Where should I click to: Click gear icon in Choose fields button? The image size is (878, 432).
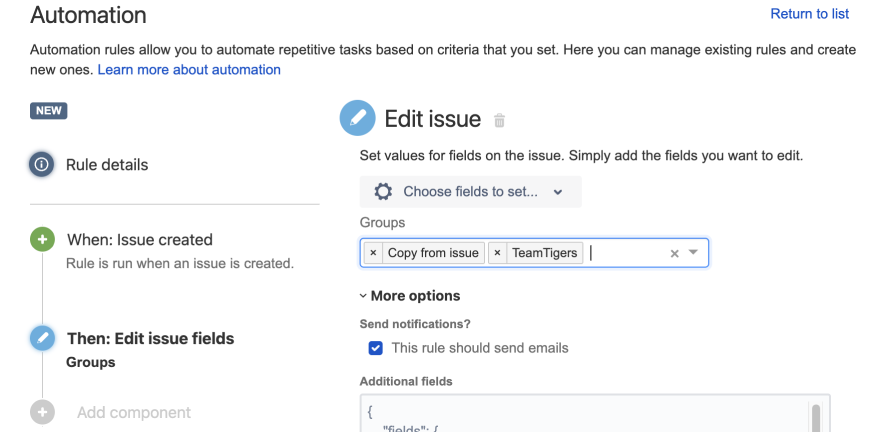pyautogui.click(x=382, y=191)
